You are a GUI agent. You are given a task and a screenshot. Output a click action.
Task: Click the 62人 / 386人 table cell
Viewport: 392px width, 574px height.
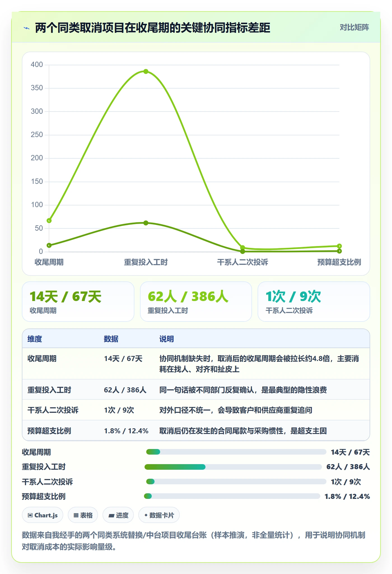pos(125,390)
